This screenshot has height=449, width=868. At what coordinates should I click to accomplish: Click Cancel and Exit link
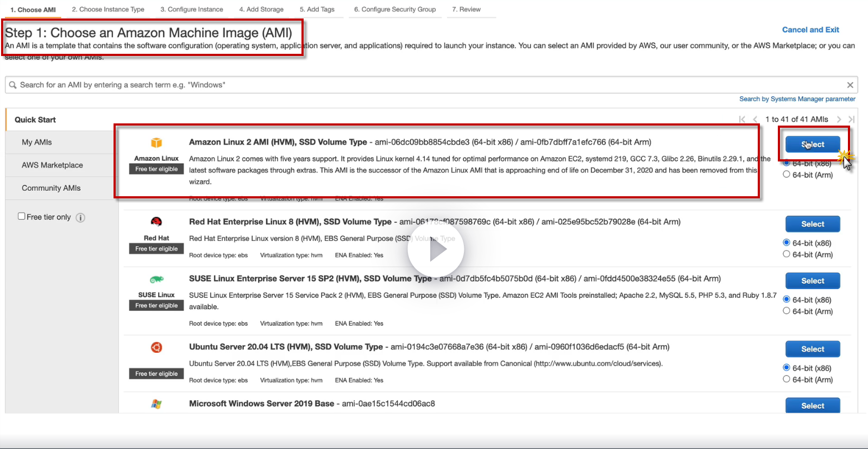coord(810,30)
